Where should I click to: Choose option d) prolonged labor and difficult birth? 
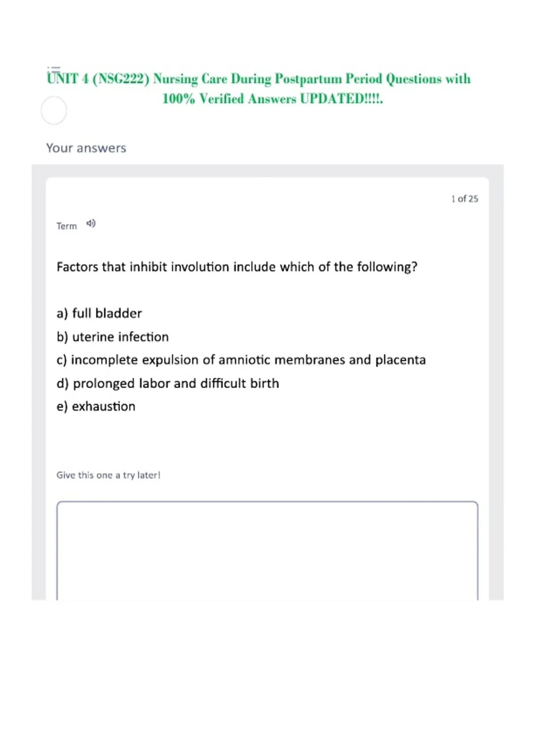click(x=168, y=383)
